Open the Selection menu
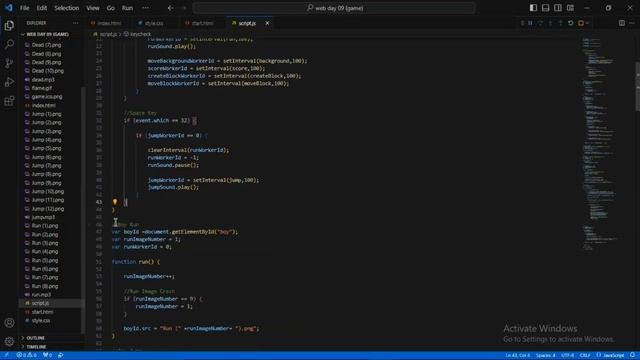 pyautogui.click(x=67, y=8)
